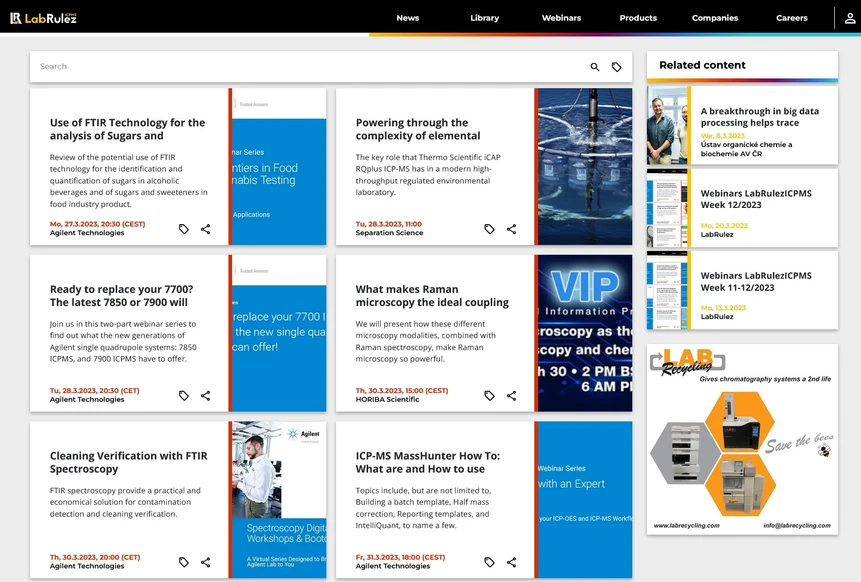Open 'Webinars LabRulezICPMS Week 12/2023' related item

[756, 199]
